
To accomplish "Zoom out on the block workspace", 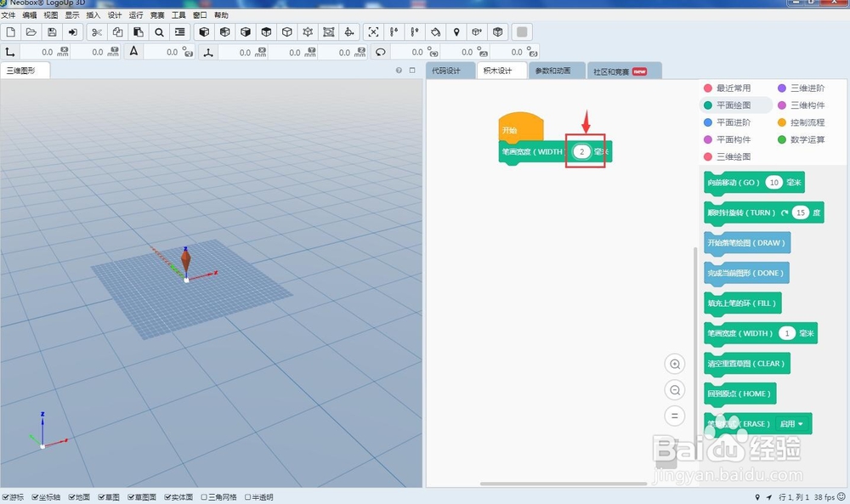I will [675, 390].
